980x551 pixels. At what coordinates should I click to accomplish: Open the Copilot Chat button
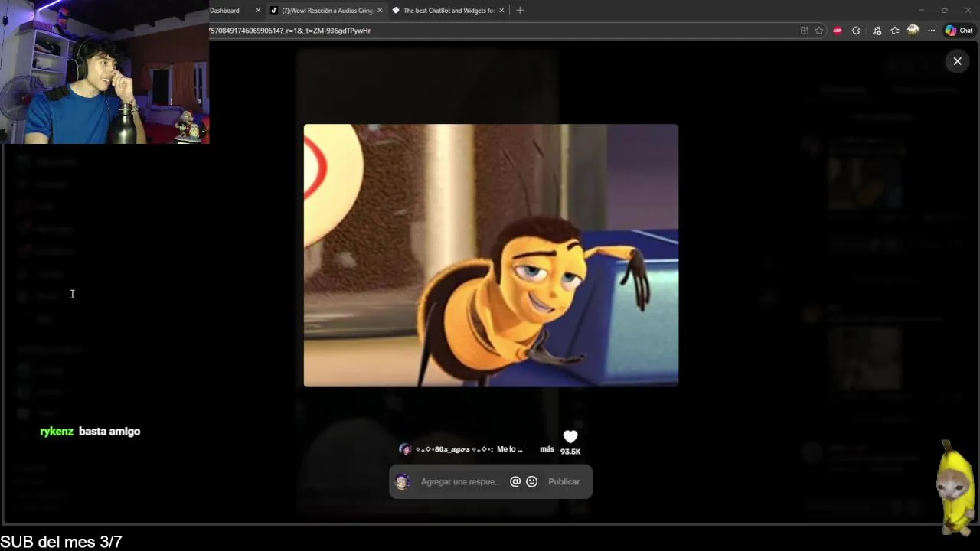(x=959, y=31)
